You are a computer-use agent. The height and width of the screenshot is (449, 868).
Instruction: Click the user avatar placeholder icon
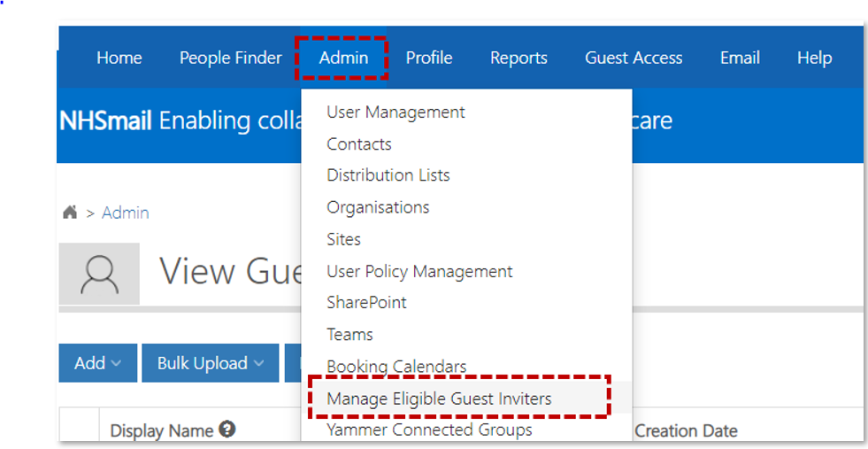click(x=100, y=274)
